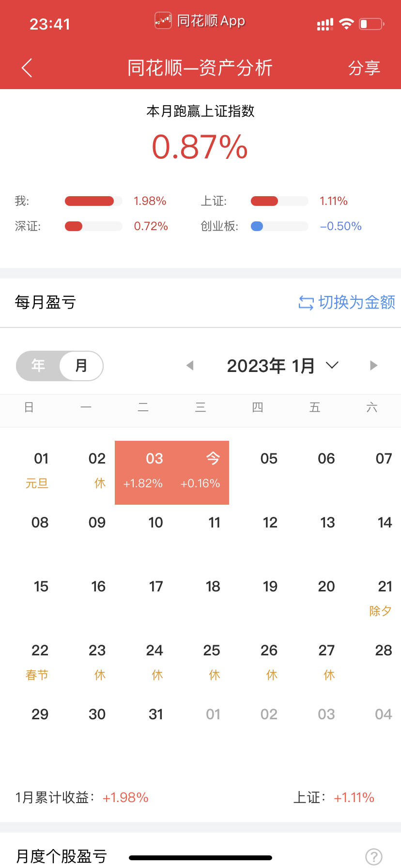
Task: Expand the 月度个股盈亏 section
Action: [x=61, y=856]
